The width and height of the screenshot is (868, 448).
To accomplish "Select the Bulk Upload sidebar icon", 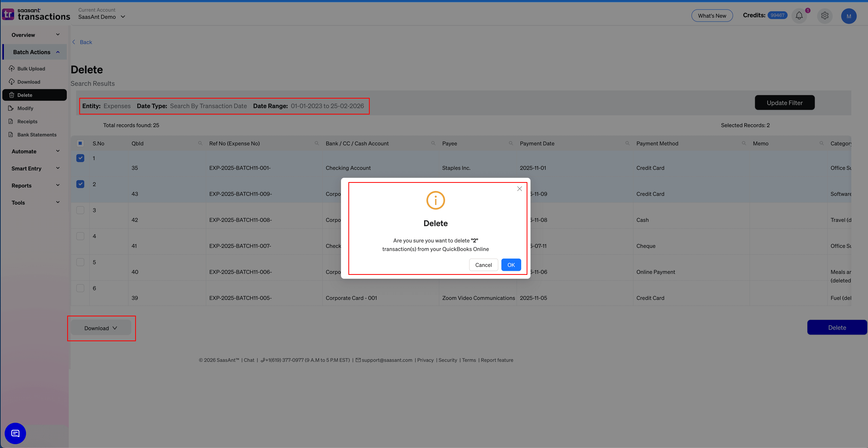I will [12, 68].
